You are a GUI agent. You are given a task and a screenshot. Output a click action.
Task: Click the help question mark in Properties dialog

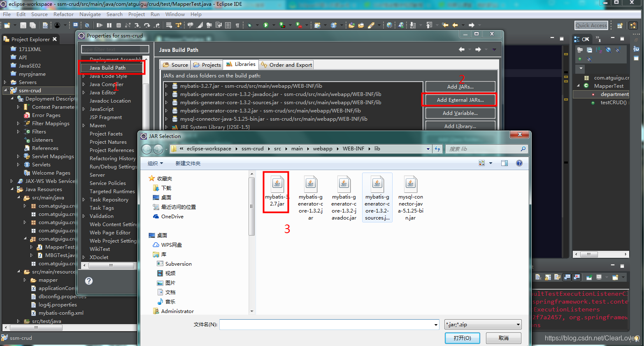pyautogui.click(x=89, y=281)
